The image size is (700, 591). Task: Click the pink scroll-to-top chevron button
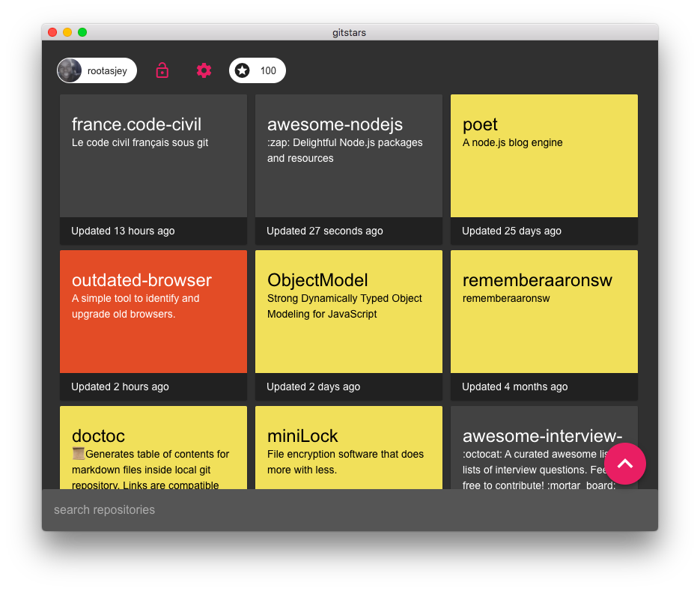pyautogui.click(x=625, y=463)
